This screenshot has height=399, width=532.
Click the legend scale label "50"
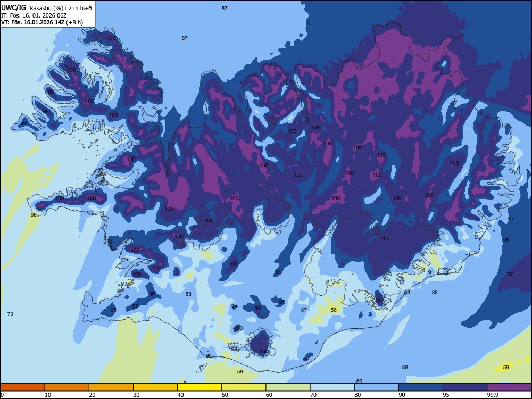pyautogui.click(x=225, y=395)
